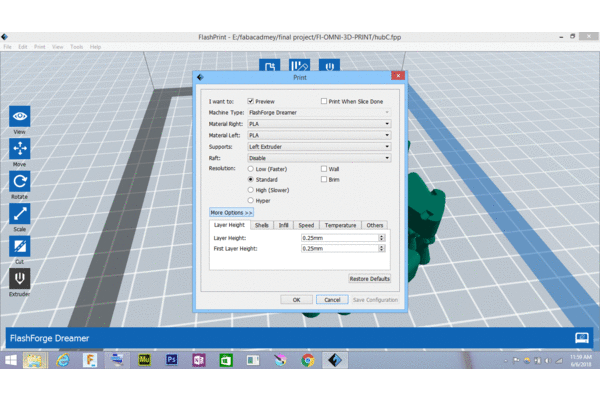Open Windows Store from taskbar
Viewport: 600px width, 400px height.
[226, 360]
